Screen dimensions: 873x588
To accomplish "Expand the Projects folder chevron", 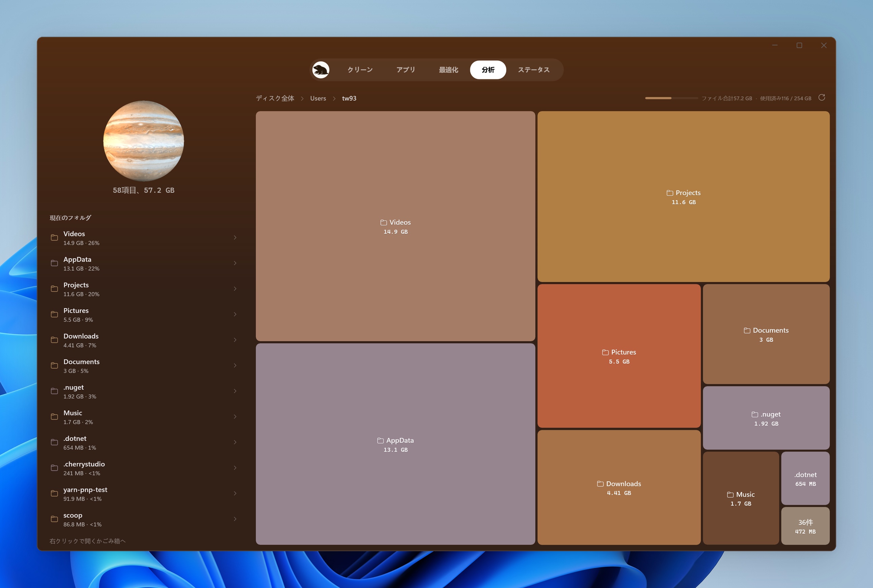I will [x=235, y=289].
